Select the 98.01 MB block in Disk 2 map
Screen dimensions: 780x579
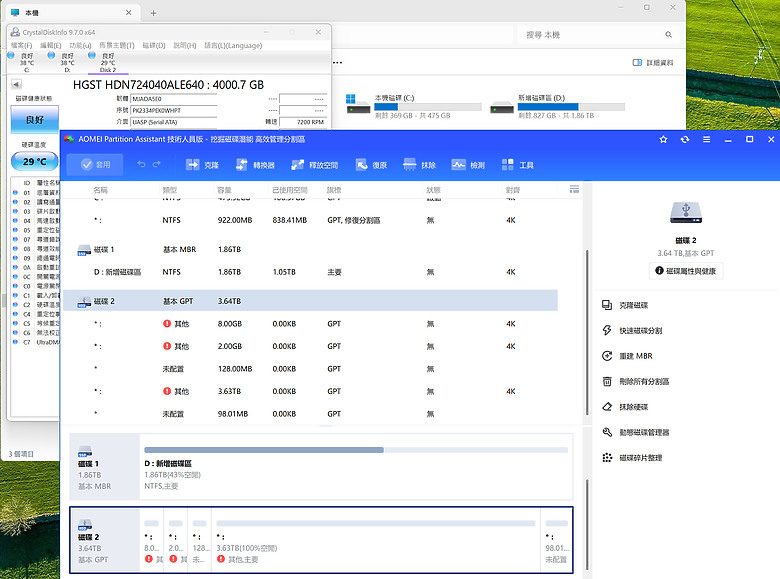pyautogui.click(x=556, y=540)
